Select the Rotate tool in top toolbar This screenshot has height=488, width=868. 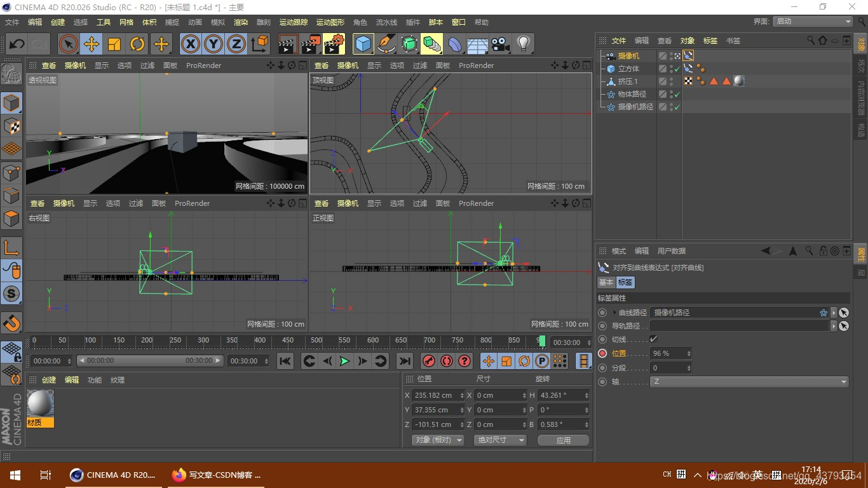(x=137, y=44)
